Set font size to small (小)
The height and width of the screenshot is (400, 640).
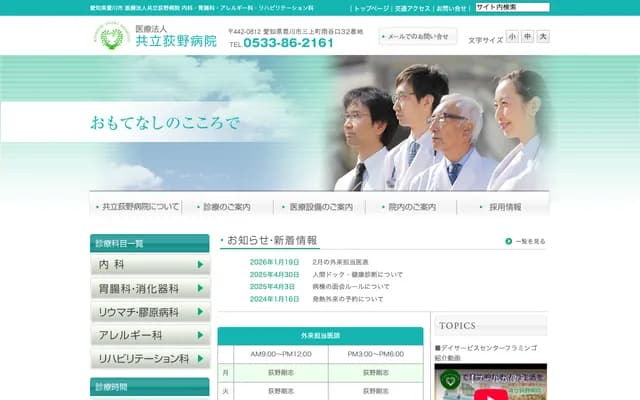(512, 36)
